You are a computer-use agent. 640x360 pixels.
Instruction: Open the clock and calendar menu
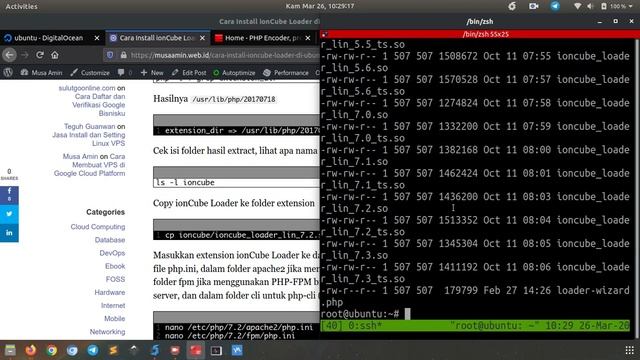(x=320, y=6)
